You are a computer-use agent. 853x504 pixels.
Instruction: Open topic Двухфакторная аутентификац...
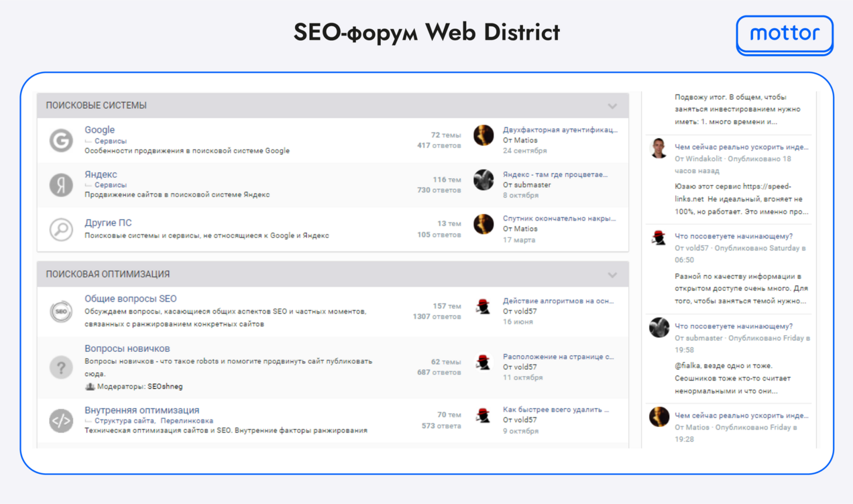(561, 130)
